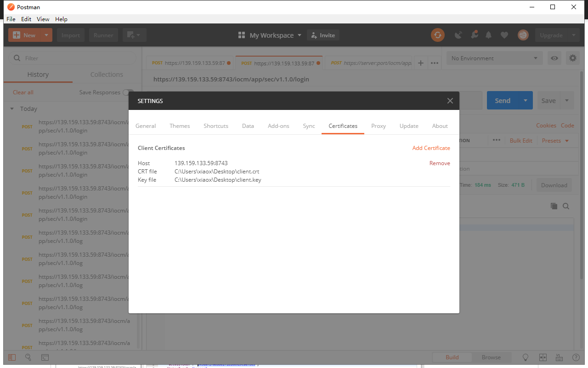Open the About settings tab

point(440,126)
